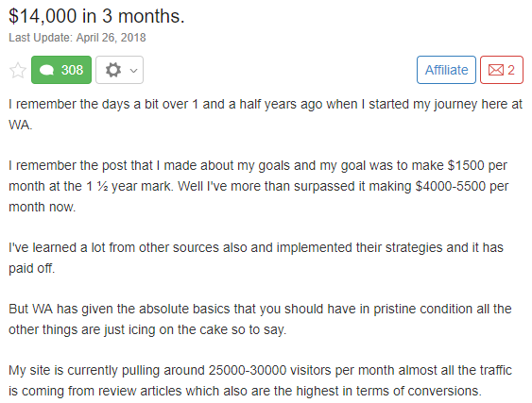This screenshot has height=403, width=532.
Task: Click the paragraph about starting at WA
Action: [266, 114]
